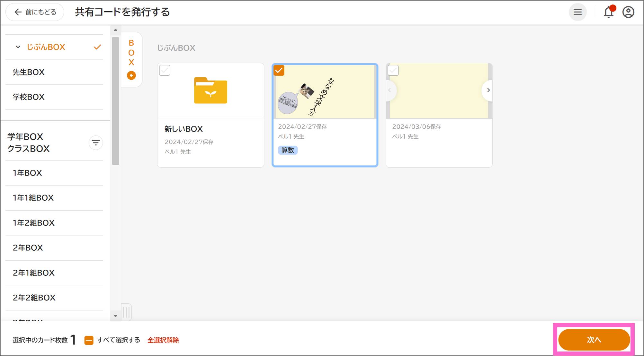This screenshot has width=644, height=356.
Task: Click the orange BOX panel collapse arrow
Action: point(131,75)
